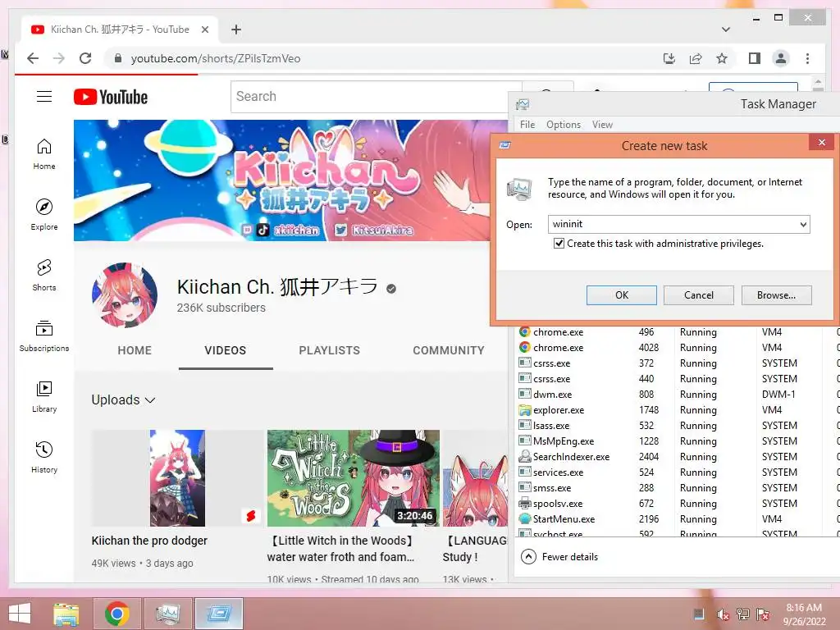Open Action Center flag tray icon
Viewport: 840px width, 630px height.
pos(763,614)
